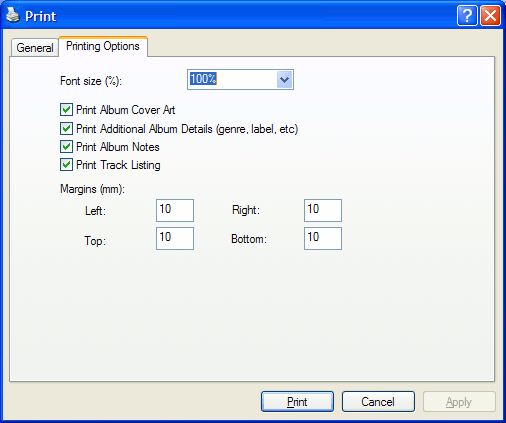Open the Font size dropdown arrow

coord(284,80)
